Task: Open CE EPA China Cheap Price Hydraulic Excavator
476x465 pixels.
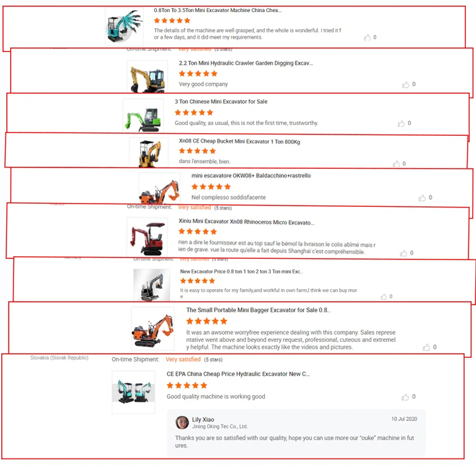Action: 238,374
